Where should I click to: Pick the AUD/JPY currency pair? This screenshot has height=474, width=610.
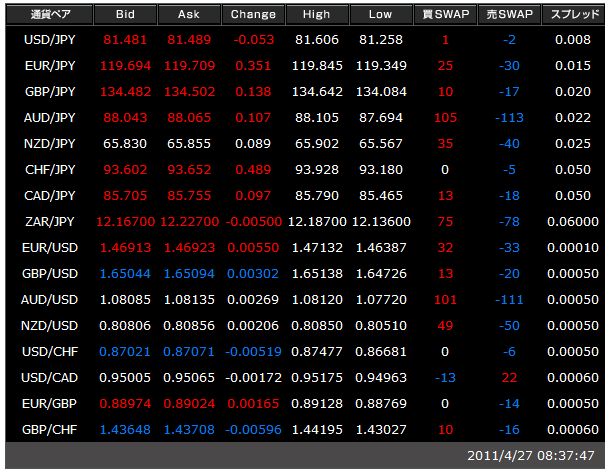(x=49, y=118)
